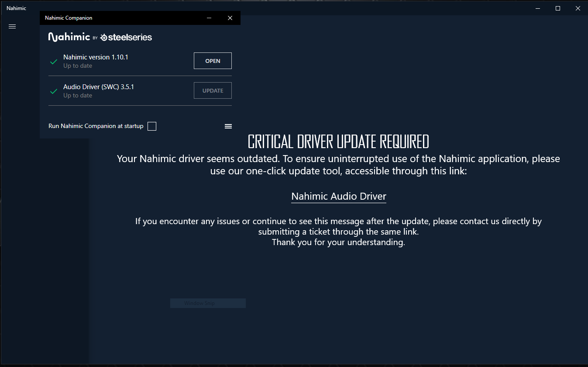Click the Critical Driver Update Required heading
The height and width of the screenshot is (367, 588).
point(338,142)
